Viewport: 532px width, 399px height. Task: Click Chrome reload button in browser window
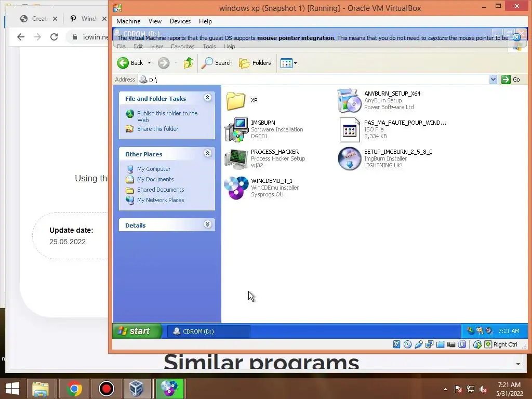click(54, 37)
